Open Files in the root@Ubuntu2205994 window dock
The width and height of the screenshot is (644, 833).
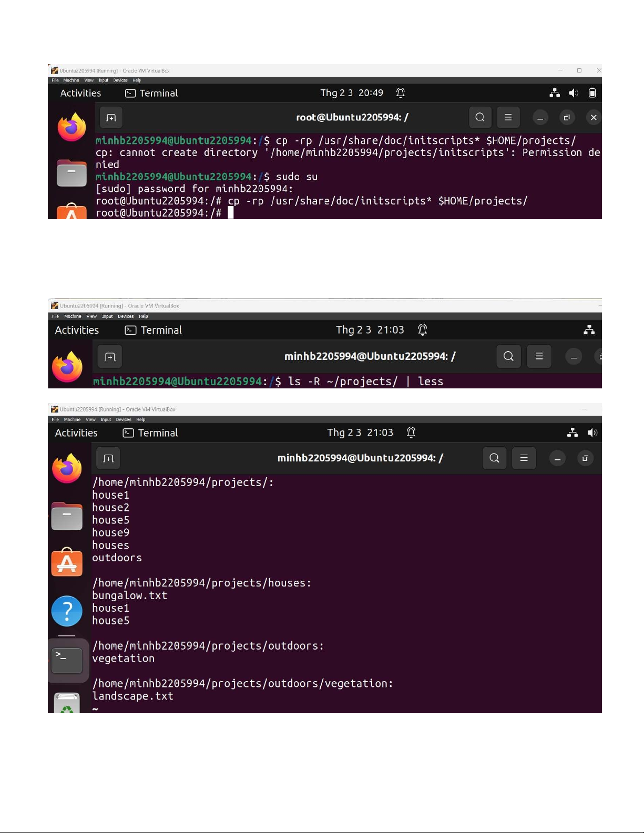click(x=71, y=173)
